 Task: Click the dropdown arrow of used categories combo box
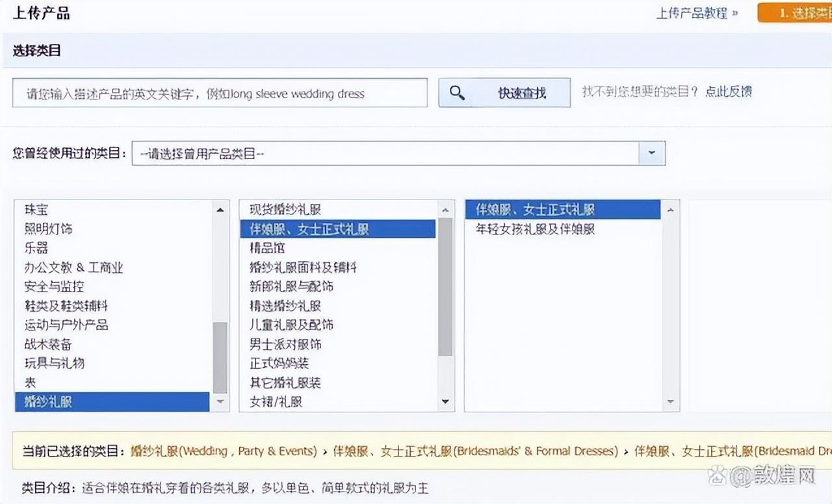click(x=652, y=153)
